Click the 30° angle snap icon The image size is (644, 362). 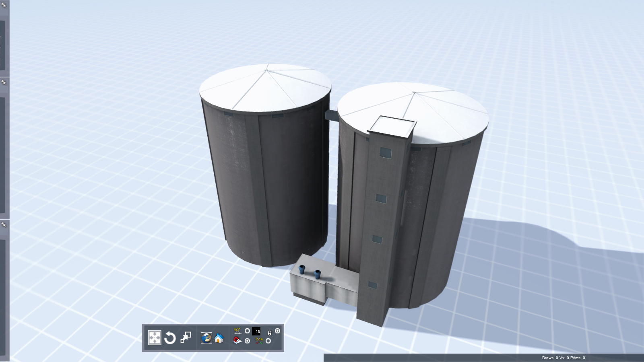coord(237,331)
